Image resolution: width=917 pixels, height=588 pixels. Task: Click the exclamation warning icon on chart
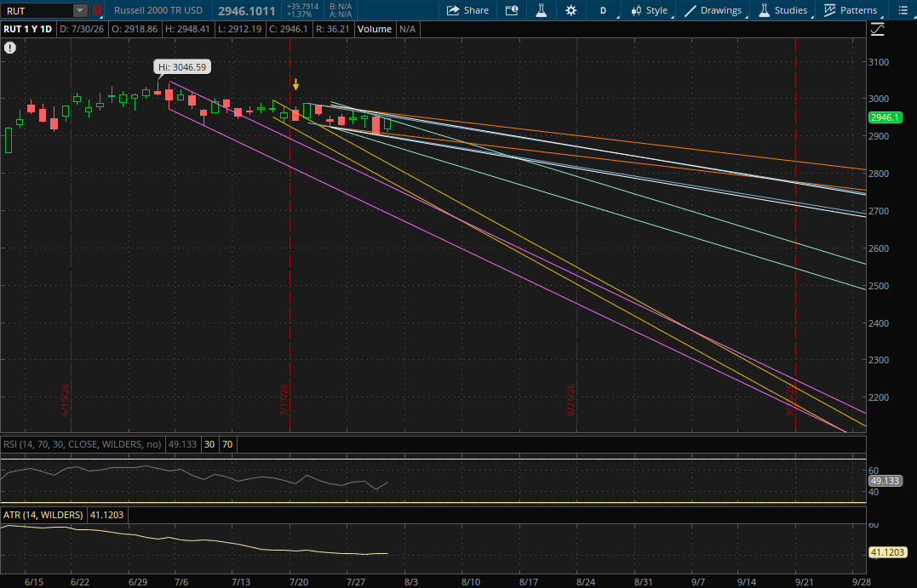click(x=10, y=48)
